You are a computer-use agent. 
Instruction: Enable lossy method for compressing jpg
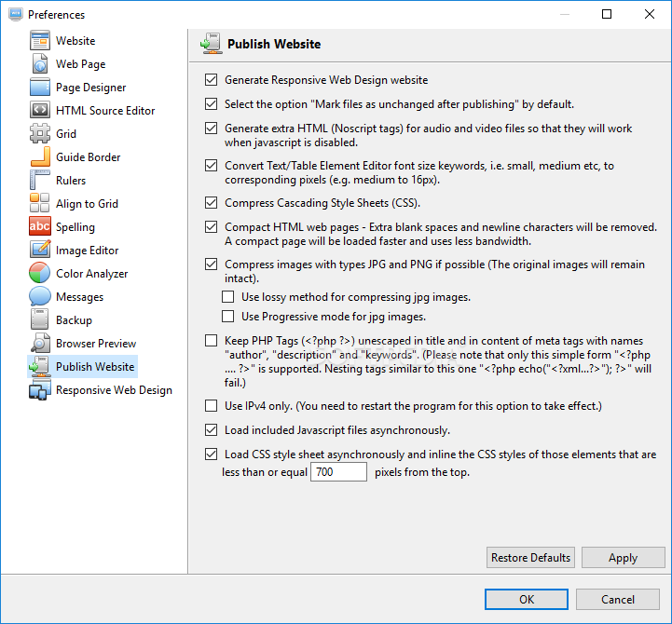228,296
